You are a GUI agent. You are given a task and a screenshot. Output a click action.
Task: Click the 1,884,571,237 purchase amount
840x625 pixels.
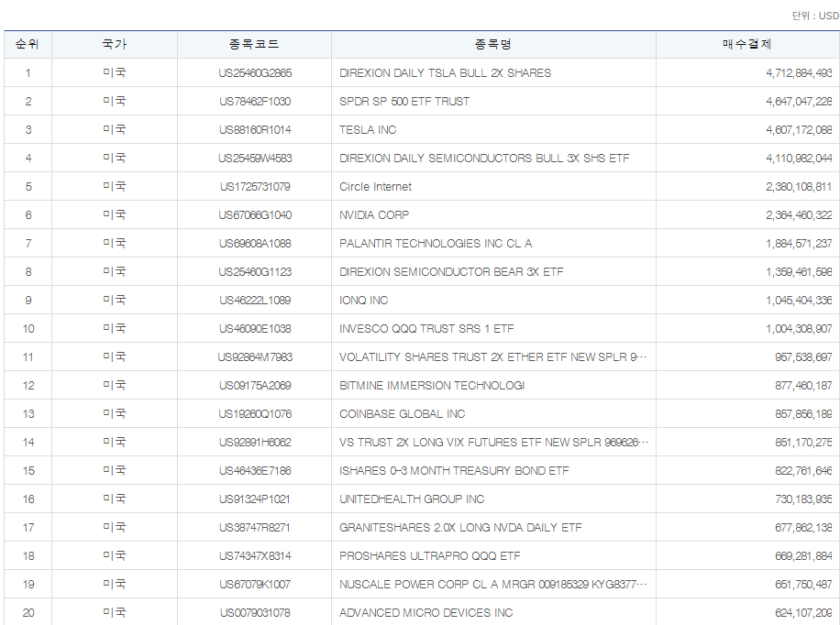point(799,243)
